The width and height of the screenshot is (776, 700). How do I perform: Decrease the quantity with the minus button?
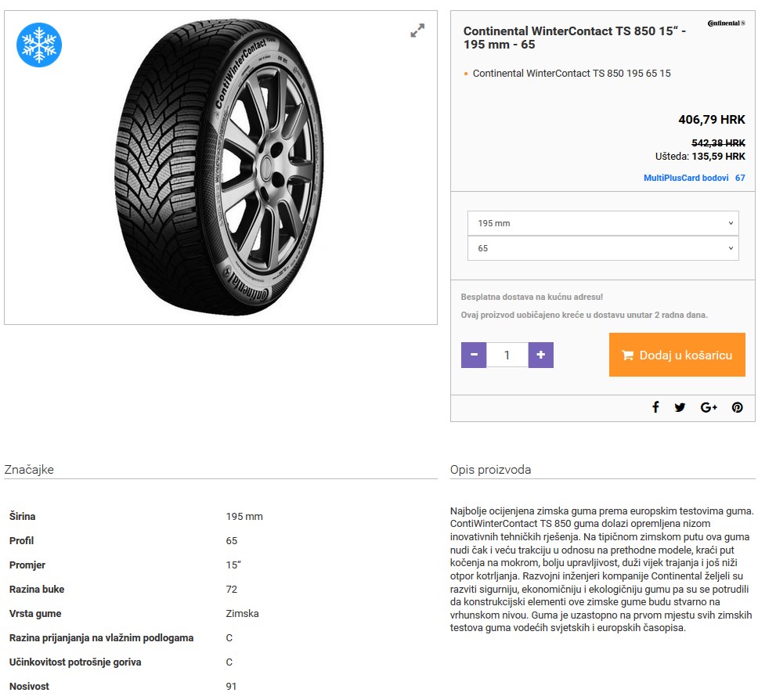point(474,355)
